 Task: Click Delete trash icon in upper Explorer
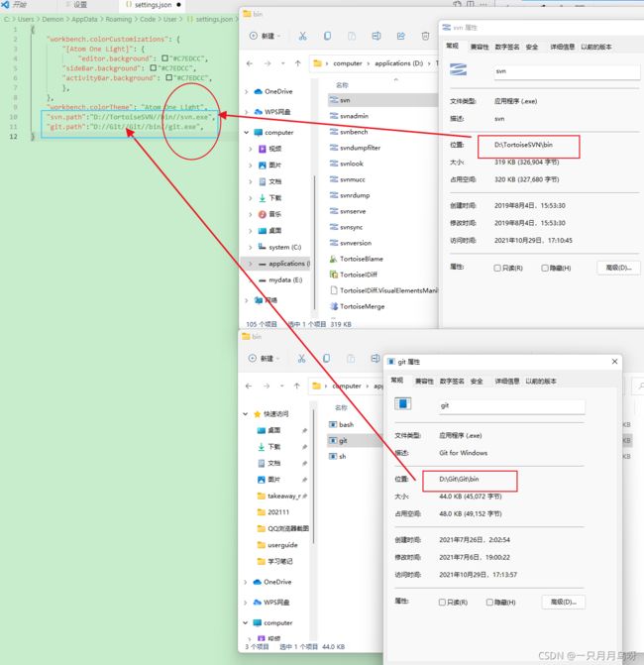(425, 36)
